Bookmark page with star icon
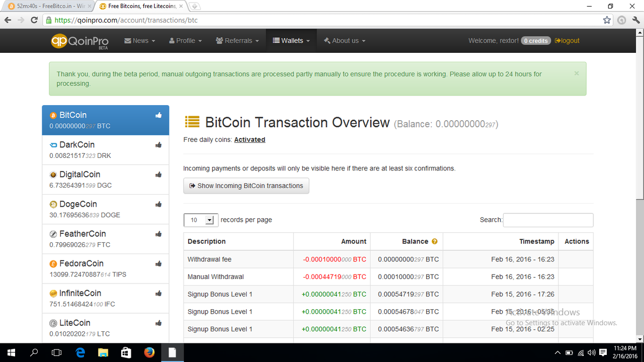The image size is (644, 362). tap(607, 20)
